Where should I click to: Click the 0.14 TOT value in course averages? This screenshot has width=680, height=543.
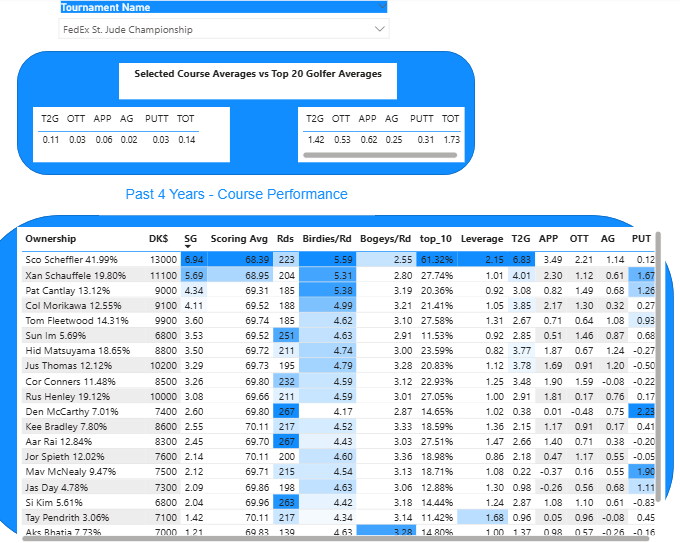(186, 140)
